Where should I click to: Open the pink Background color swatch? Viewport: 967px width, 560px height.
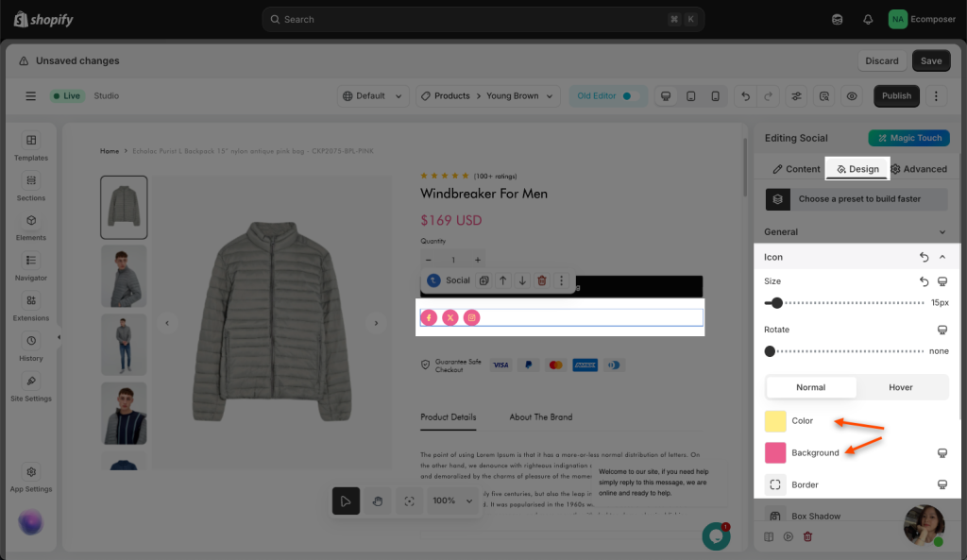tap(775, 452)
